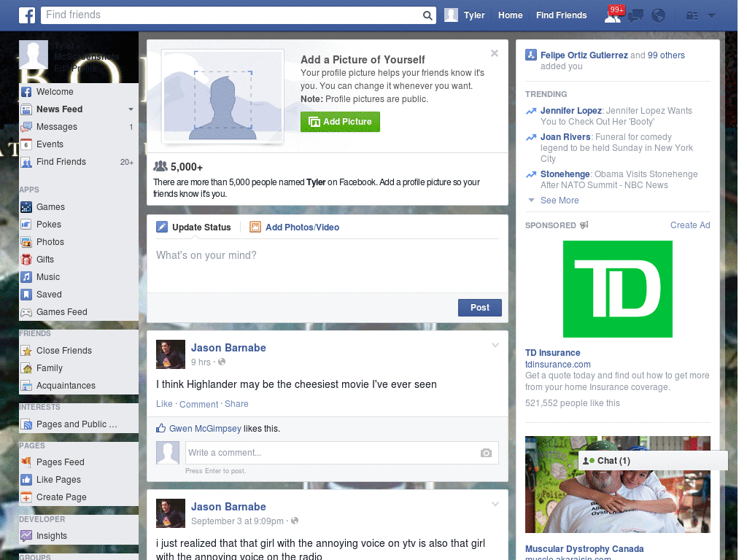Open the Joan Rivers trending topic
This screenshot has width=747, height=560.
pyautogui.click(x=565, y=137)
